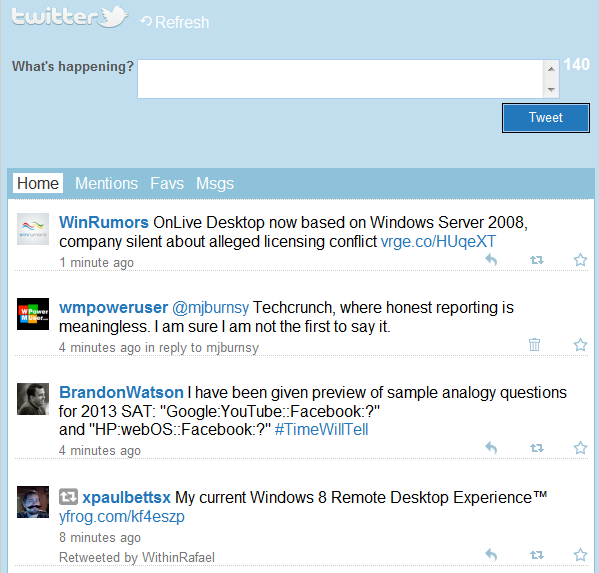This screenshot has width=599, height=573.
Task: Open the wmpoweruser username link
Action: [113, 308]
